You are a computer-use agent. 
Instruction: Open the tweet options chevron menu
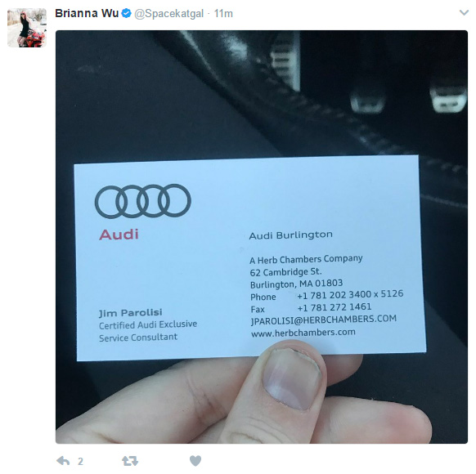[x=464, y=13]
